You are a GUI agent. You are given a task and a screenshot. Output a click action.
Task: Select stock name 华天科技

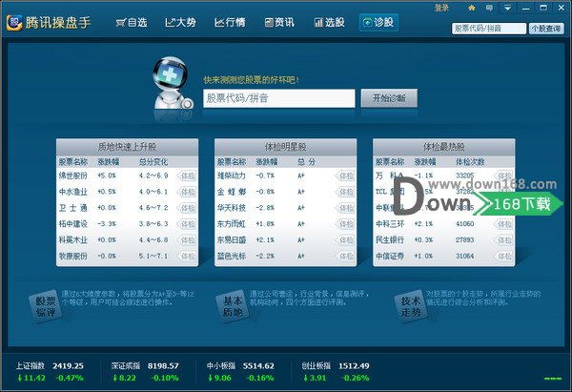click(232, 208)
